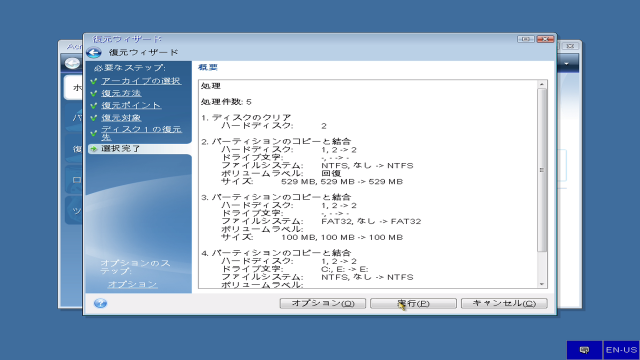Screen dimensions: 640x360
Task: Click the green check beside 復元ポイント
Action: 94,106
